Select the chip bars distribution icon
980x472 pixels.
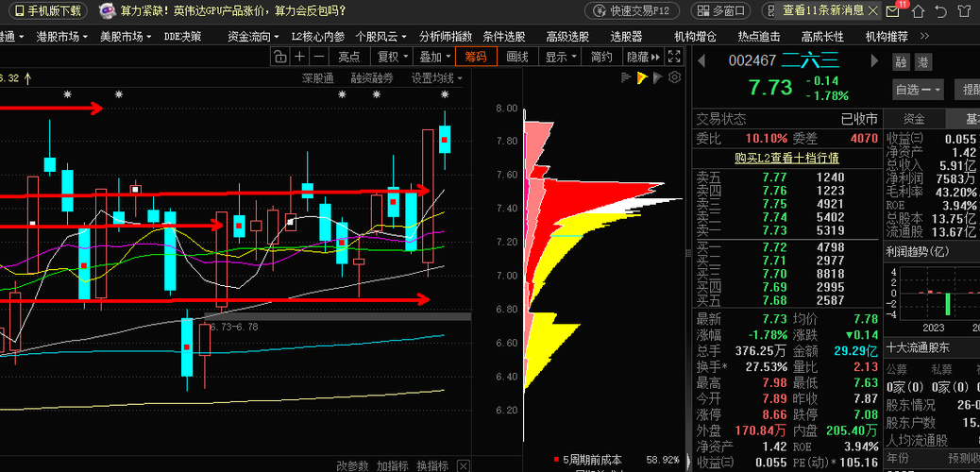tap(626, 77)
